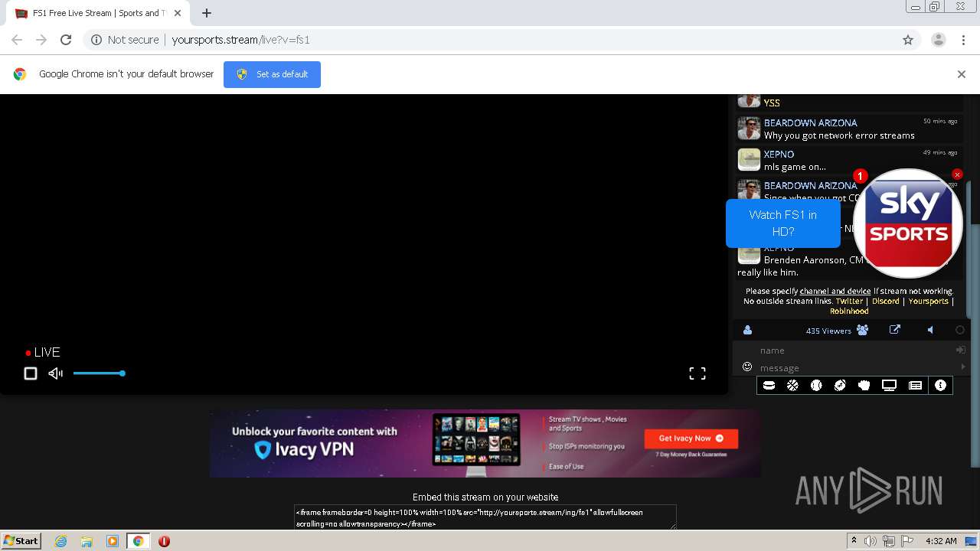Select the American football channel icon
This screenshot has width=980, height=551.
840,386
